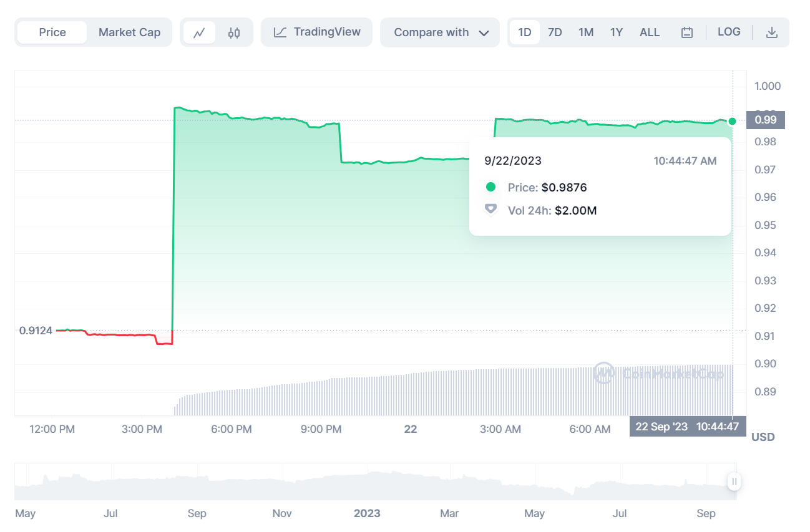Click the 2023 label in the navigator
The width and height of the screenshot is (810, 532).
(x=367, y=513)
